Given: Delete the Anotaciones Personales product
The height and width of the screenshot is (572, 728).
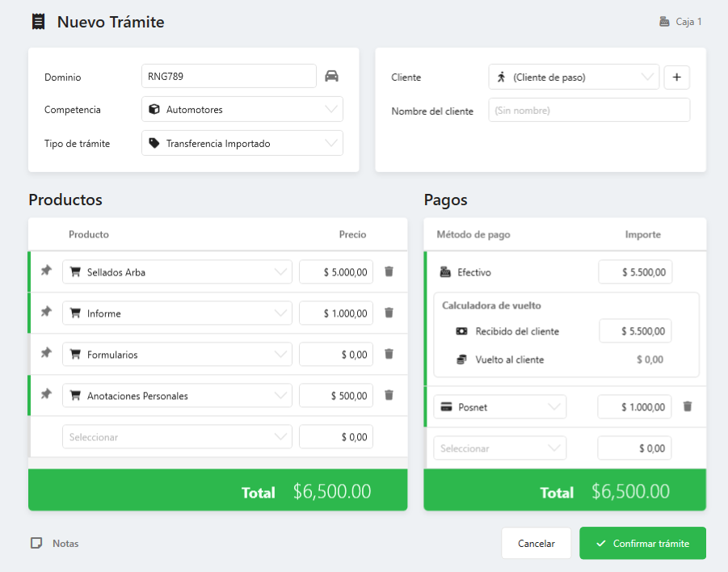Looking at the screenshot, I should (389, 395).
